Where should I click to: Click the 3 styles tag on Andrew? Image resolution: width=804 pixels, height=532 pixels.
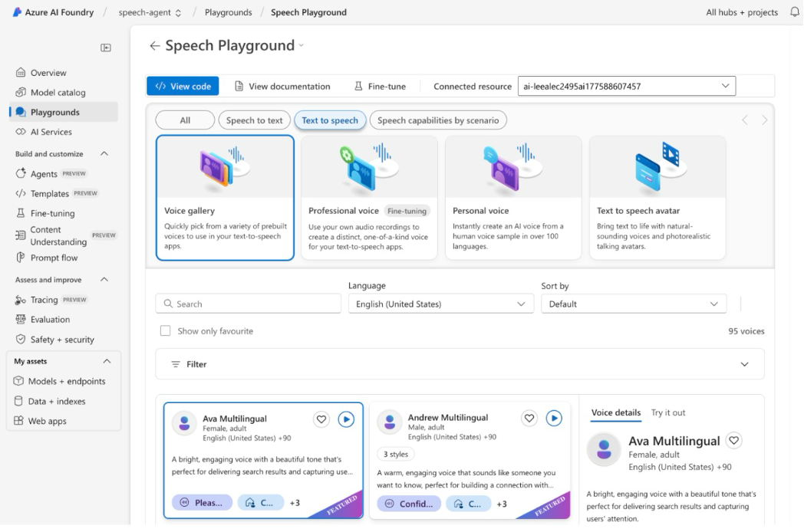[396, 454]
